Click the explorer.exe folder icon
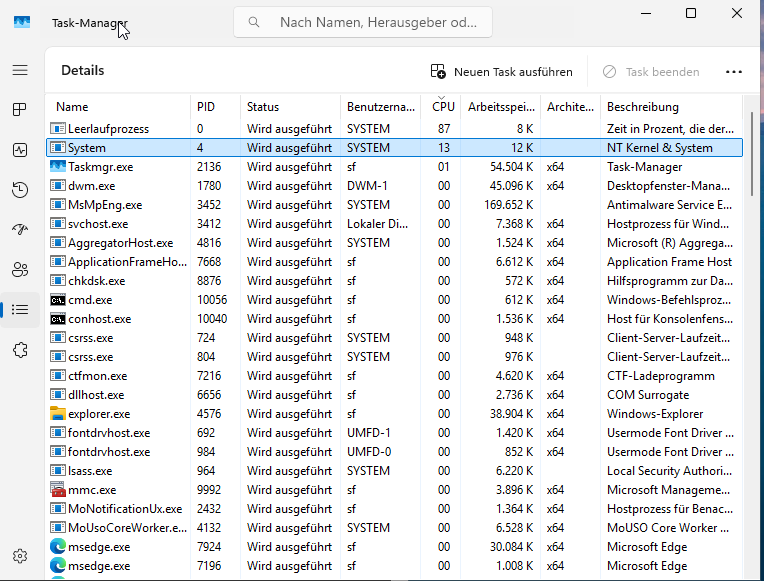This screenshot has height=581, width=764. (58, 414)
